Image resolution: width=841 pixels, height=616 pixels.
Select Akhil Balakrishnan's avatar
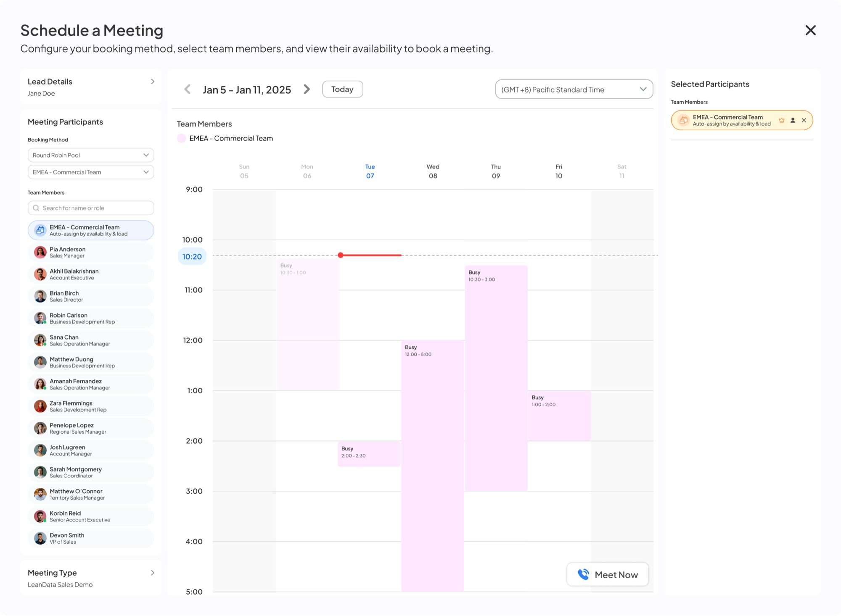coord(40,274)
